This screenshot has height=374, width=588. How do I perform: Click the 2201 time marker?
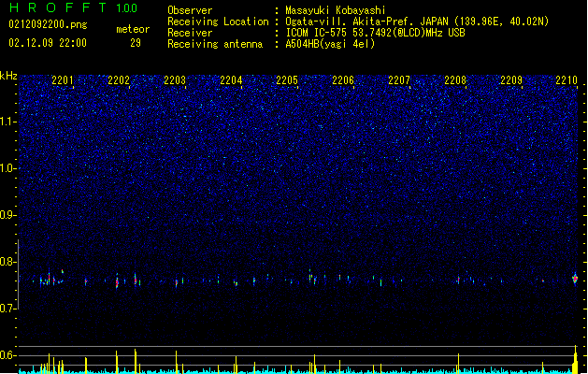tap(63, 80)
